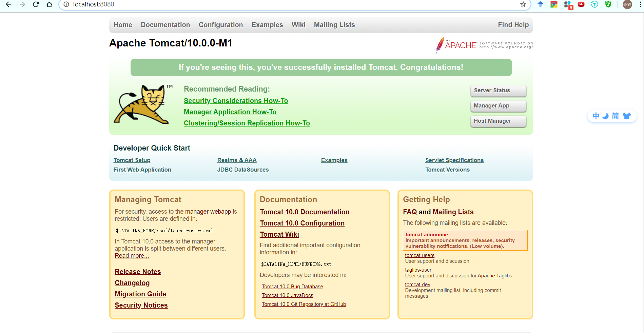Open the Configuration nav item
644x333 pixels.
click(221, 25)
